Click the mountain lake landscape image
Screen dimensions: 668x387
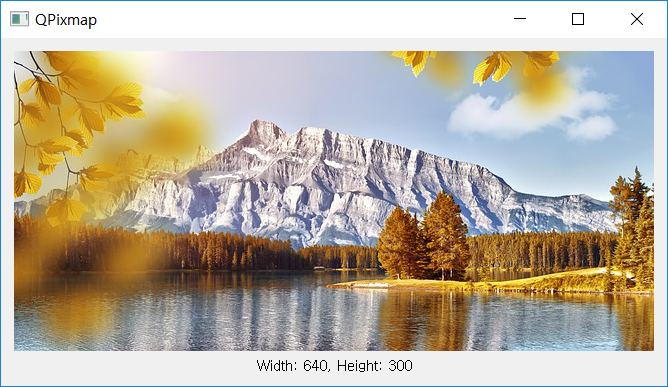pyautogui.click(x=334, y=201)
